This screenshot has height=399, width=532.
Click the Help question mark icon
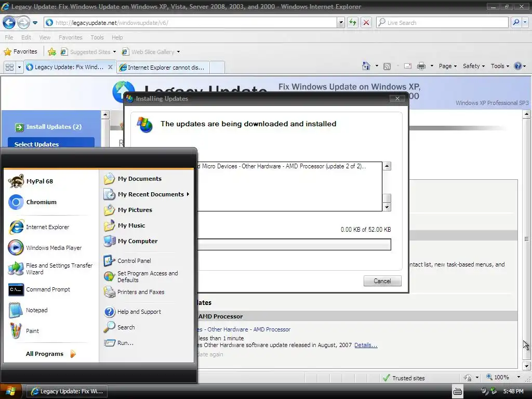518,66
